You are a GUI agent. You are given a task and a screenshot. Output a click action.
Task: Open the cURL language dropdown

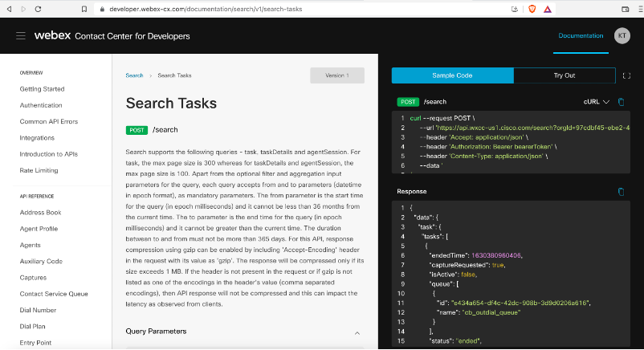(597, 102)
